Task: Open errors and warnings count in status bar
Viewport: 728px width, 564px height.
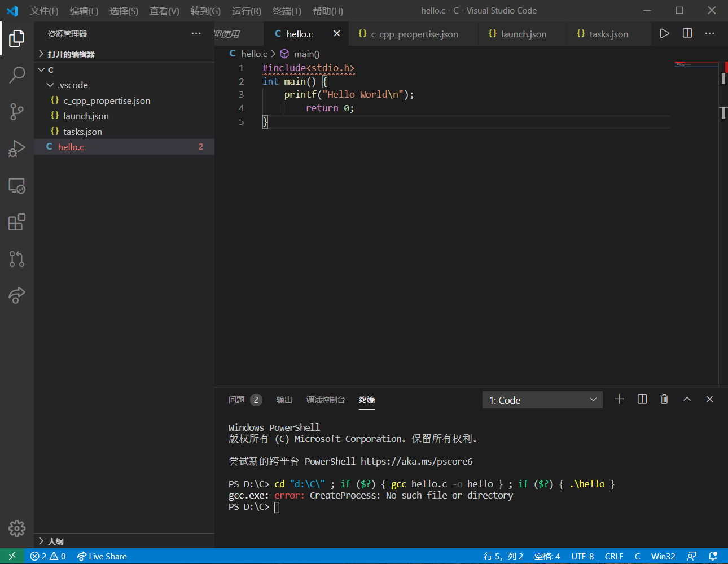Action: click(48, 556)
